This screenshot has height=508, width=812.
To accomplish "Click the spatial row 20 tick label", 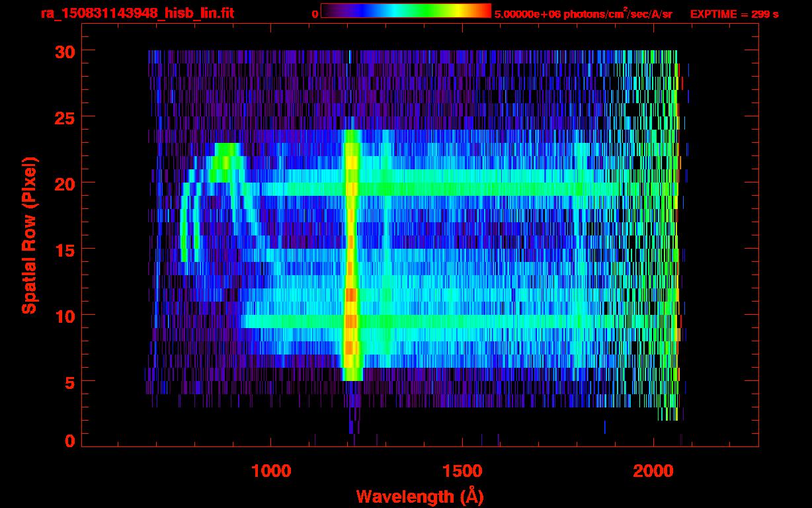I will click(x=64, y=183).
